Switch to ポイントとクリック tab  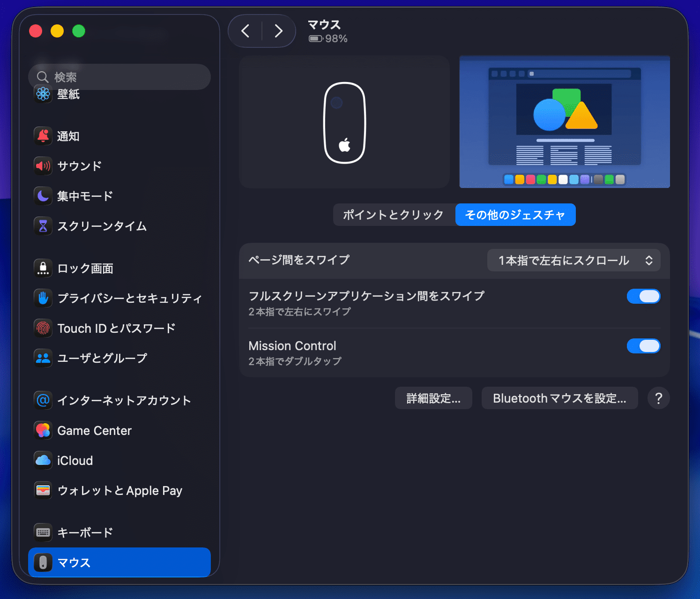point(394,215)
